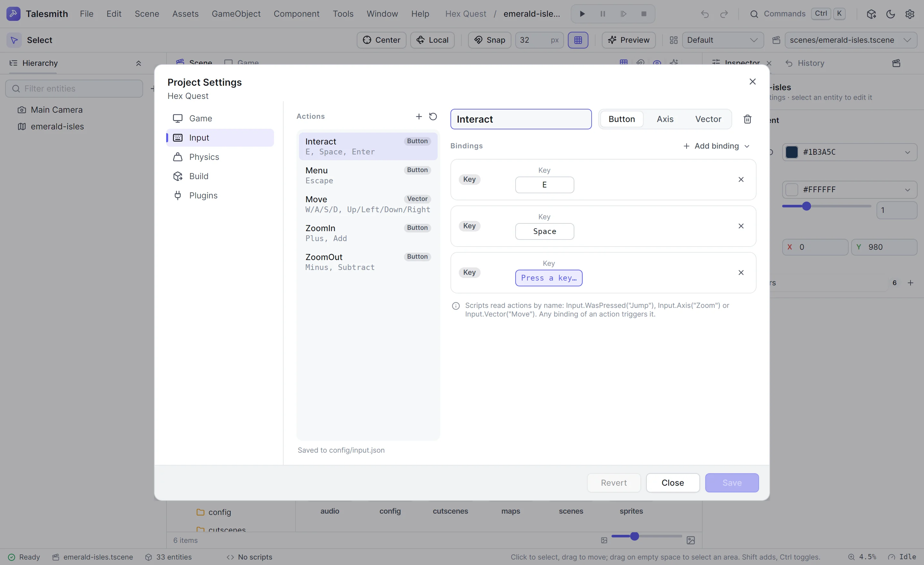Screen dimensions: 924x565
Task: Set action type to Button
Action: tap(621, 119)
